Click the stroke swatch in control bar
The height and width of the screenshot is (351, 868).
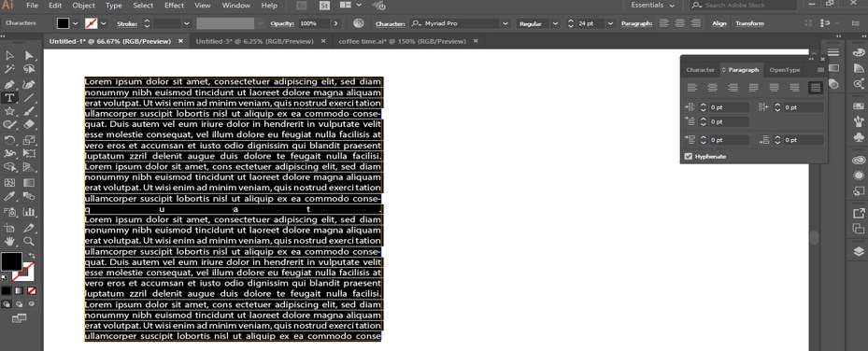(92, 23)
